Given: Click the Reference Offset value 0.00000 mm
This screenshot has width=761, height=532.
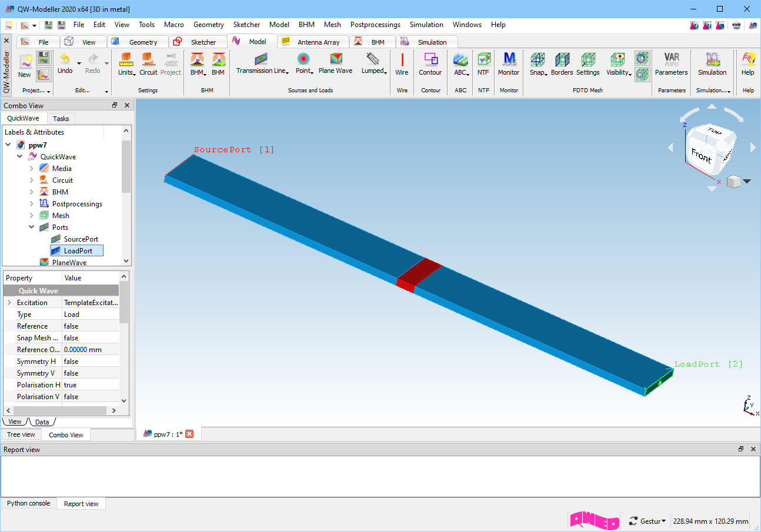Looking at the screenshot, I should 91,350.
